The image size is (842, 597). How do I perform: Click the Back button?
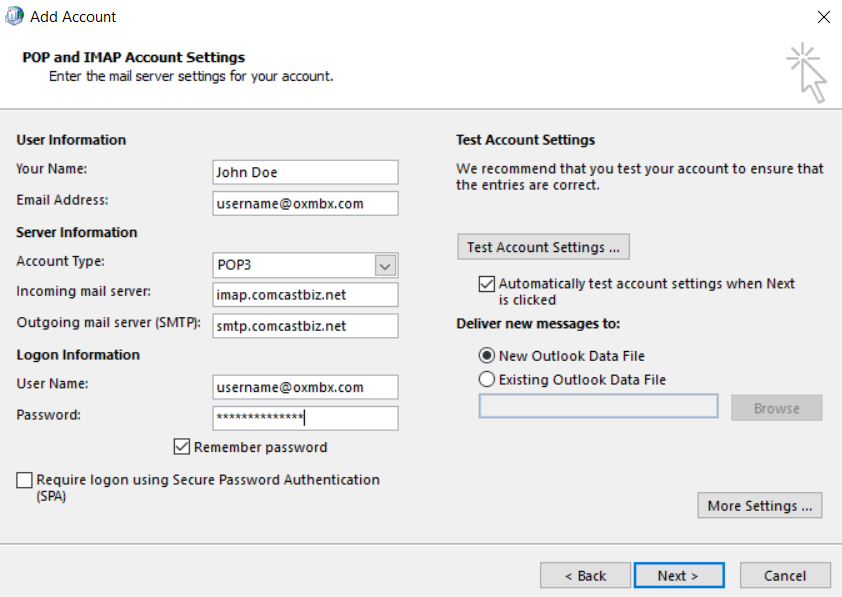[585, 575]
